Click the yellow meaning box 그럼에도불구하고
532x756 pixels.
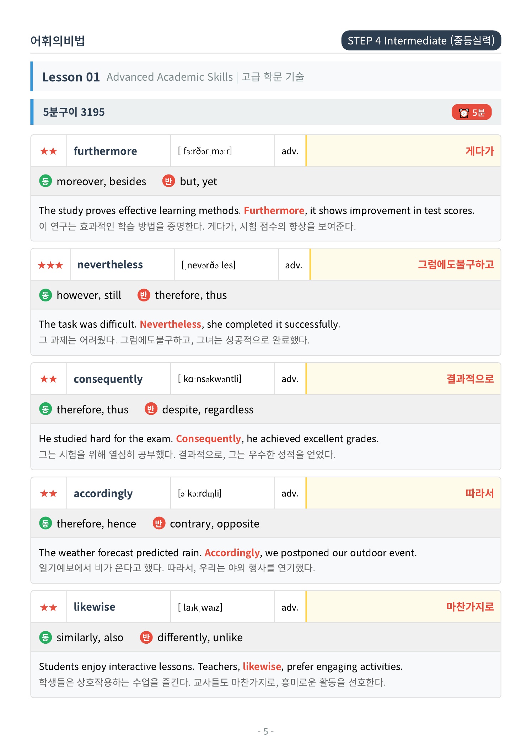pyautogui.click(x=405, y=264)
